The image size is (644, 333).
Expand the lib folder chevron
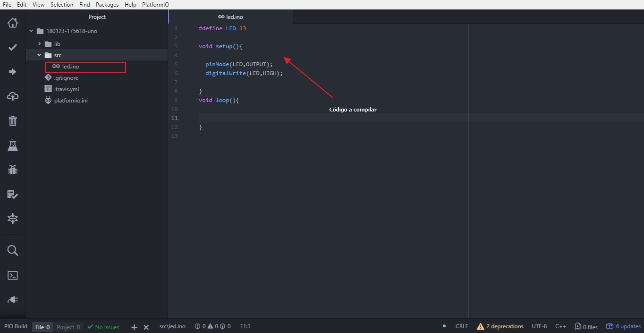[x=40, y=43]
